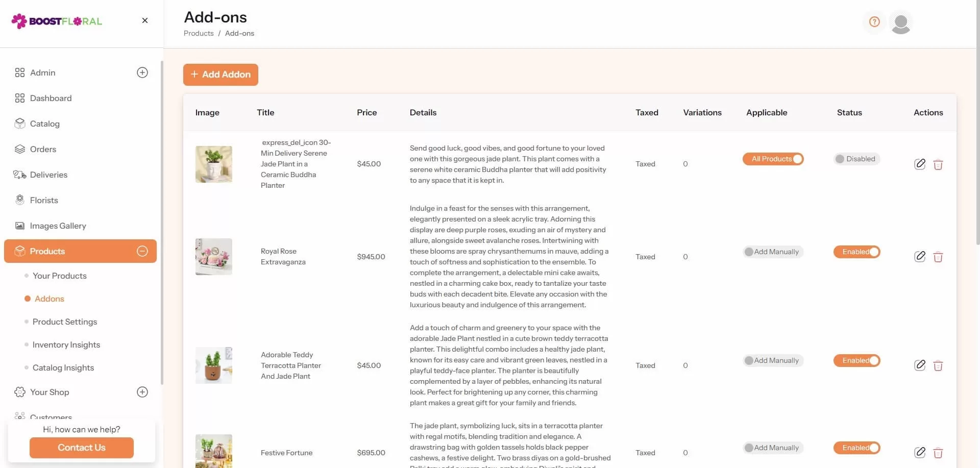Click the Price column header

(367, 112)
